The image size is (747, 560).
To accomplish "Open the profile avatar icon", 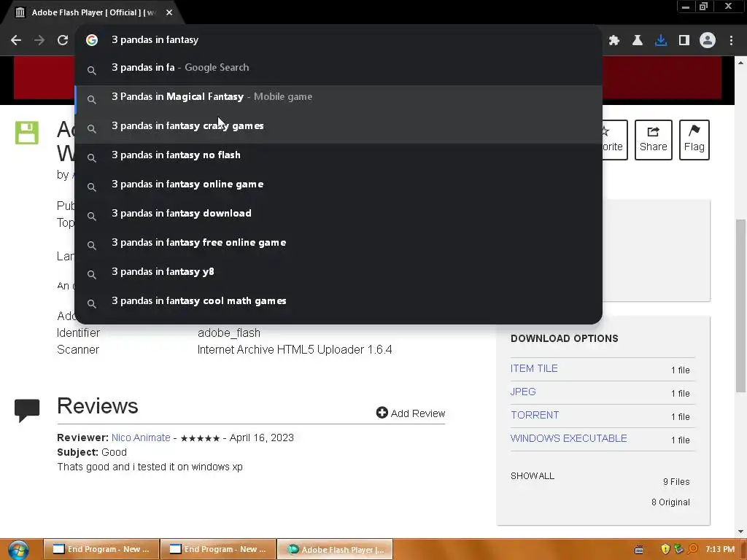I will tap(708, 41).
